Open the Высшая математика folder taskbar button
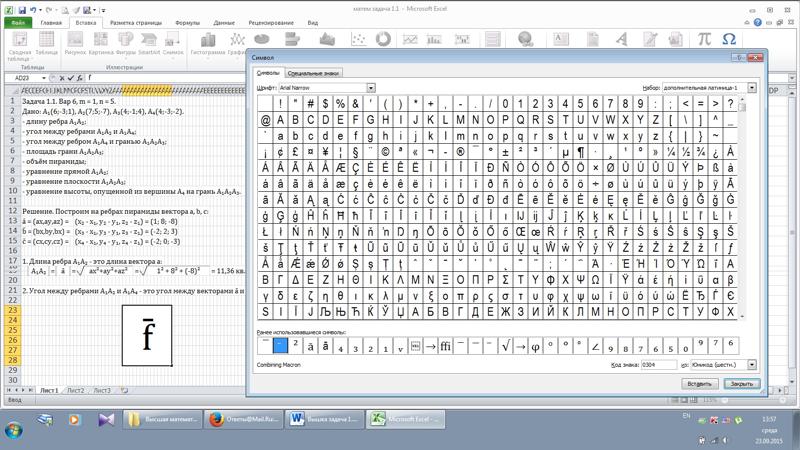The height and width of the screenshot is (450, 800). tap(163, 419)
